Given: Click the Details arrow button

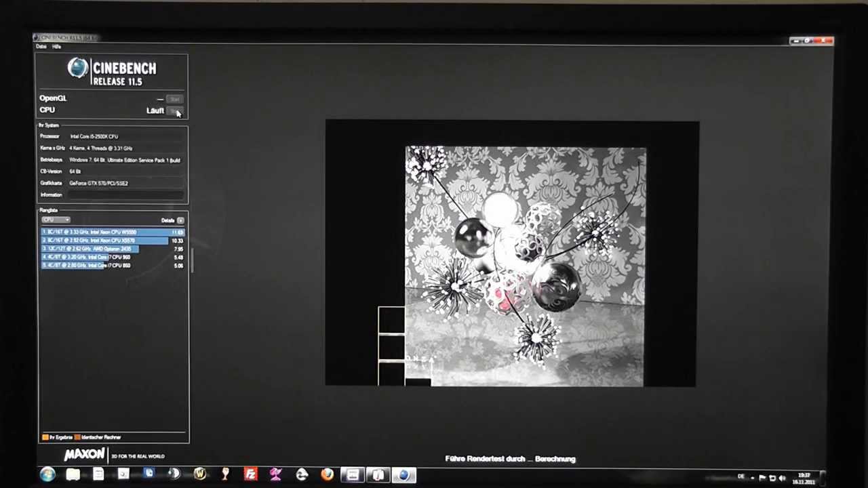Looking at the screenshot, I should tap(180, 220).
